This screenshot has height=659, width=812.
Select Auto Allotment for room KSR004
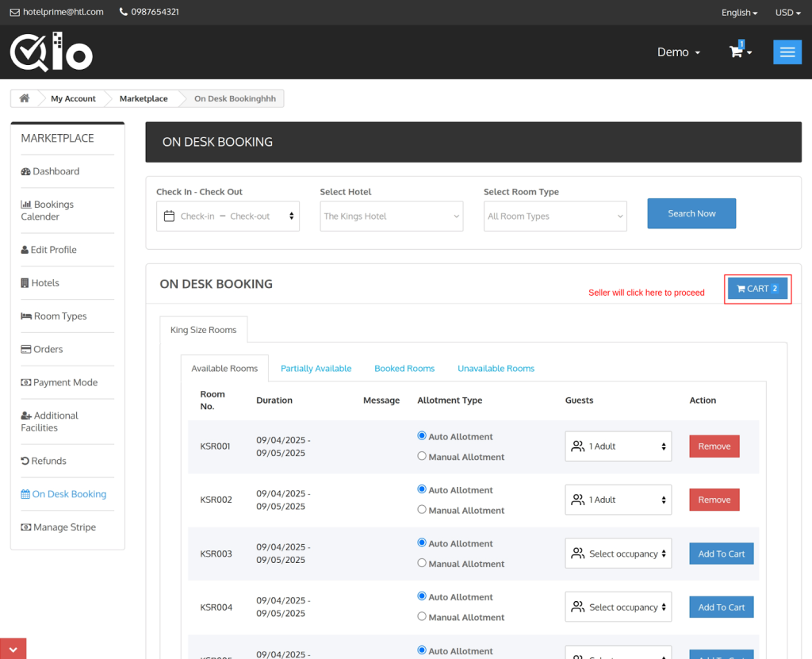point(422,596)
